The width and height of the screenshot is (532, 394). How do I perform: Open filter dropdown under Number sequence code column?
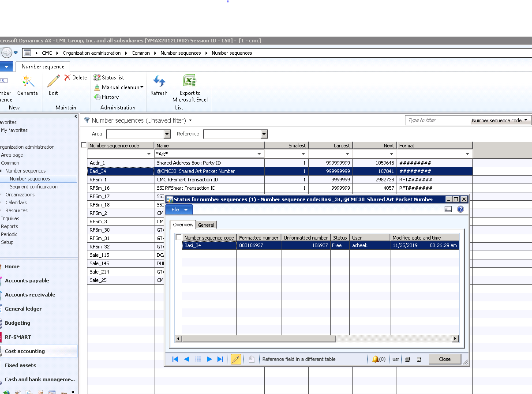(149, 154)
